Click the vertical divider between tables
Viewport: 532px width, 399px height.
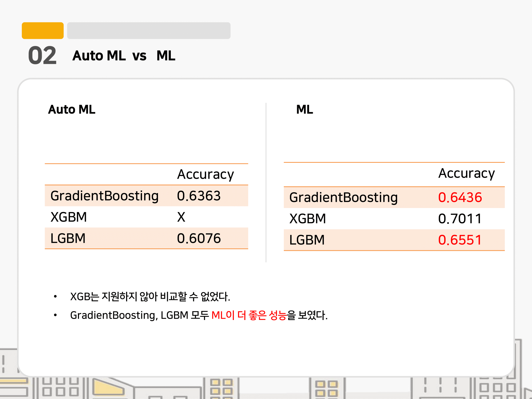tap(266, 182)
